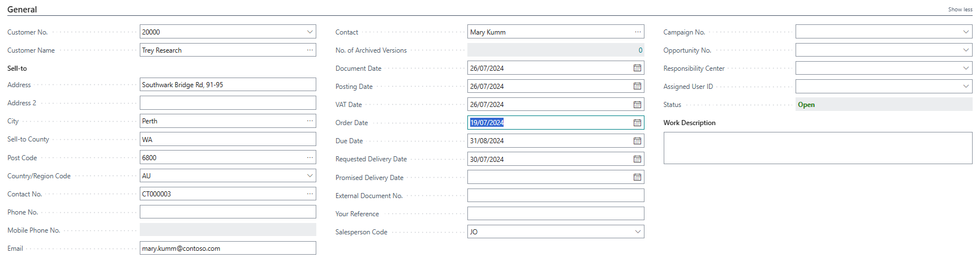
Task: Open City lookup ellipsis next to Perth
Action: tap(310, 121)
